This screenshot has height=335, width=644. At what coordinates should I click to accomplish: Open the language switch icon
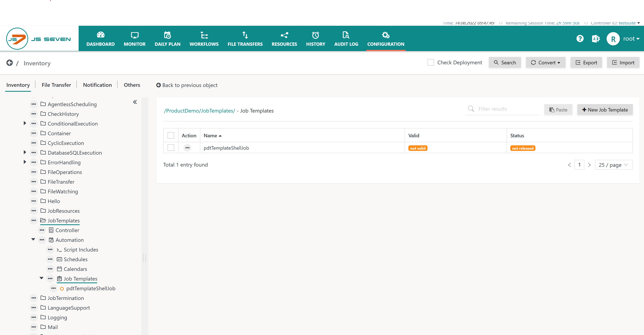(596, 39)
